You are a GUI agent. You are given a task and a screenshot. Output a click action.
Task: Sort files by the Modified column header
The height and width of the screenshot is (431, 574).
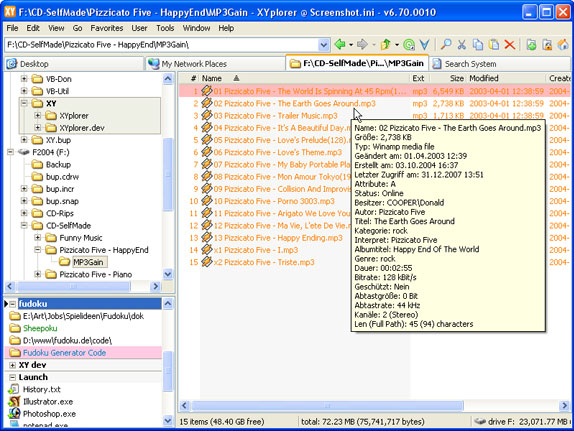tap(507, 78)
